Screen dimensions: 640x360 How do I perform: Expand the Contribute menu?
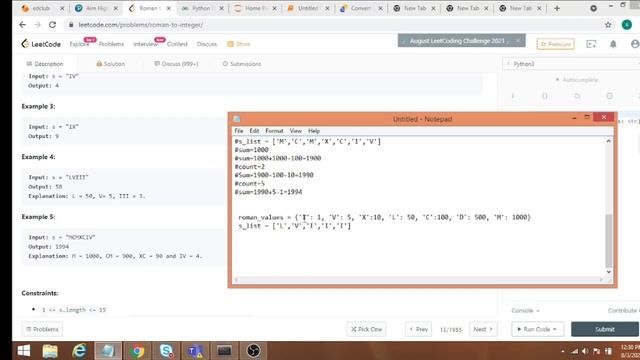[x=624, y=311]
